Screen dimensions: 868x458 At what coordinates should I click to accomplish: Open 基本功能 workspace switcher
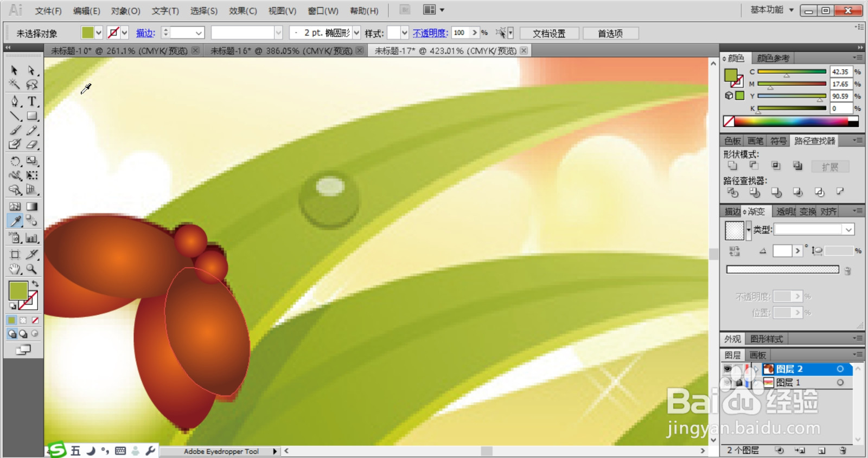click(x=771, y=10)
